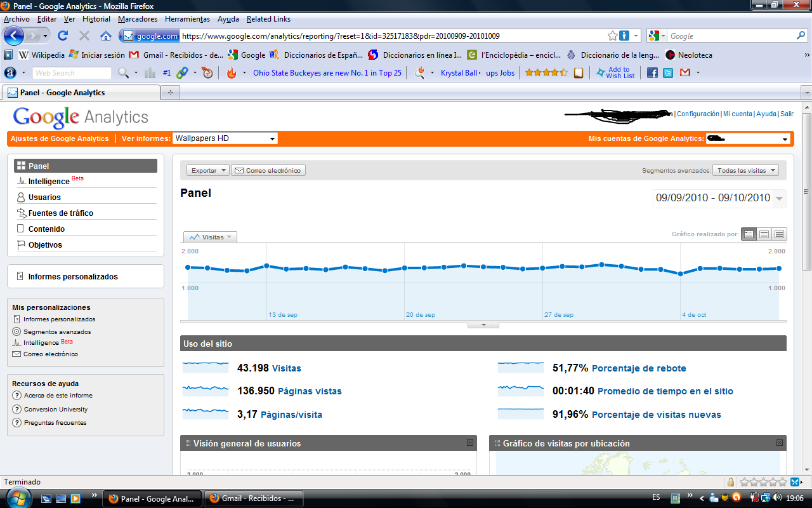812x508 pixels.
Task: Open URL bar history dropdown arrow
Action: tap(636, 36)
